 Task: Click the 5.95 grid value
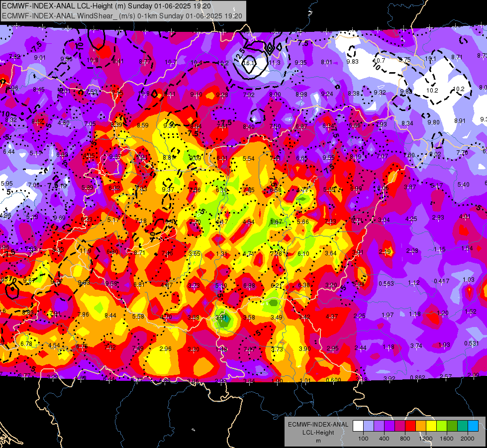pos(7,183)
